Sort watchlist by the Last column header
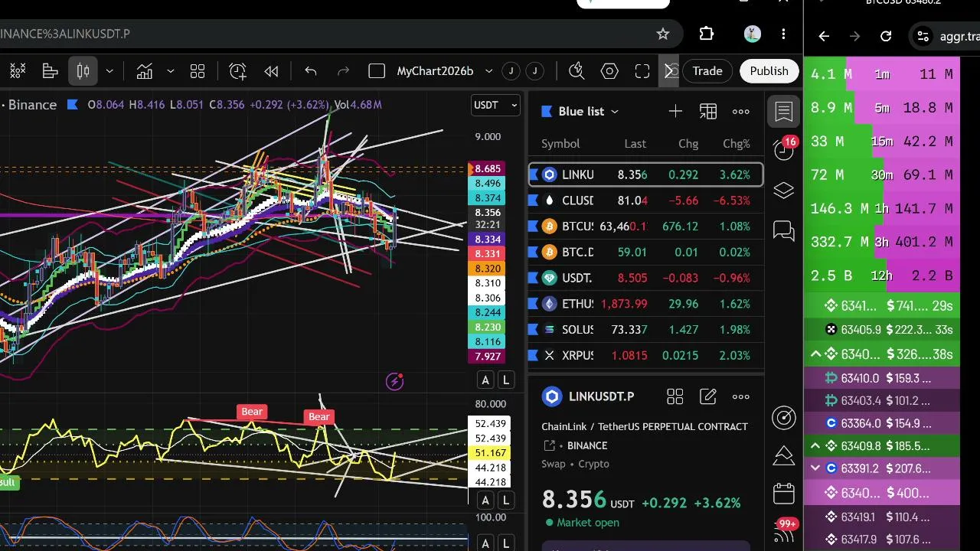 point(635,144)
